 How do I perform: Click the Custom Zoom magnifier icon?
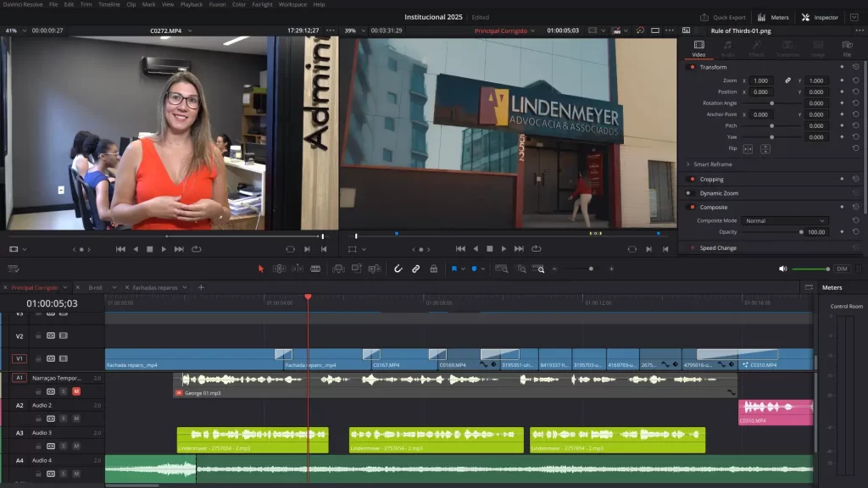click(539, 269)
